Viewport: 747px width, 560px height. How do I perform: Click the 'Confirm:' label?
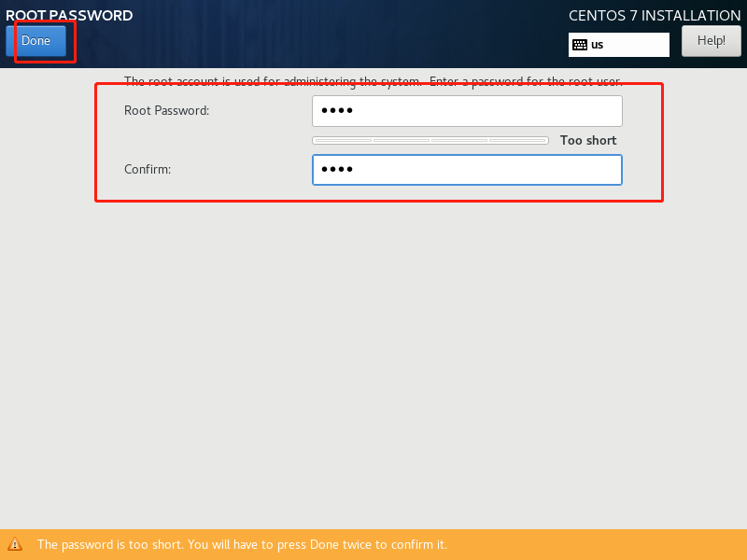click(x=148, y=170)
